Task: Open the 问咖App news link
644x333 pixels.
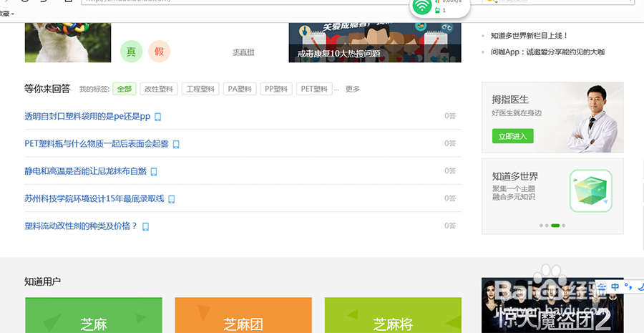Action: coord(547,52)
